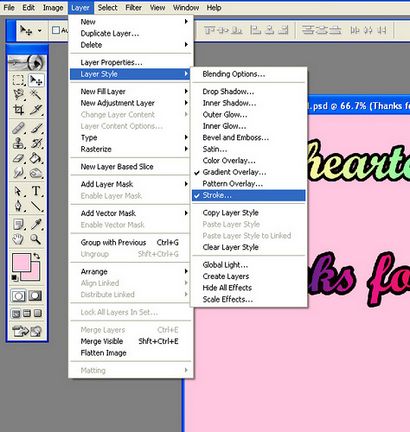Toggle the Auto Select Layer checkbox
This screenshot has height=432, width=410.
pyautogui.click(x=56, y=30)
